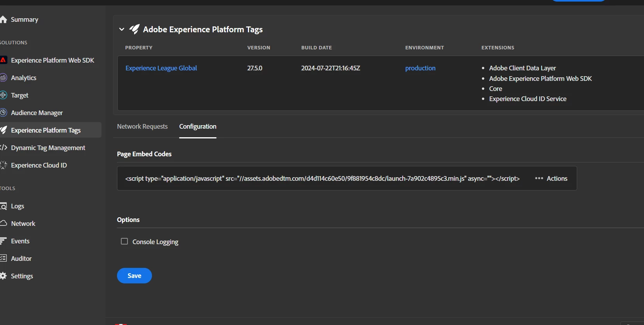This screenshot has width=644, height=325.
Task: Enable the Console Logging checkbox
Action: pos(124,241)
